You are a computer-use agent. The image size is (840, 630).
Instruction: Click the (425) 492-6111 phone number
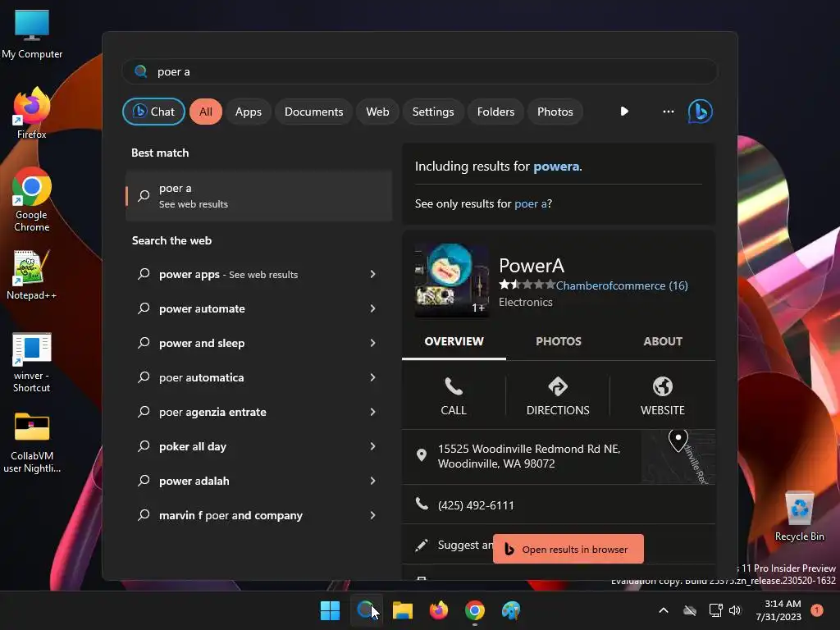click(476, 505)
